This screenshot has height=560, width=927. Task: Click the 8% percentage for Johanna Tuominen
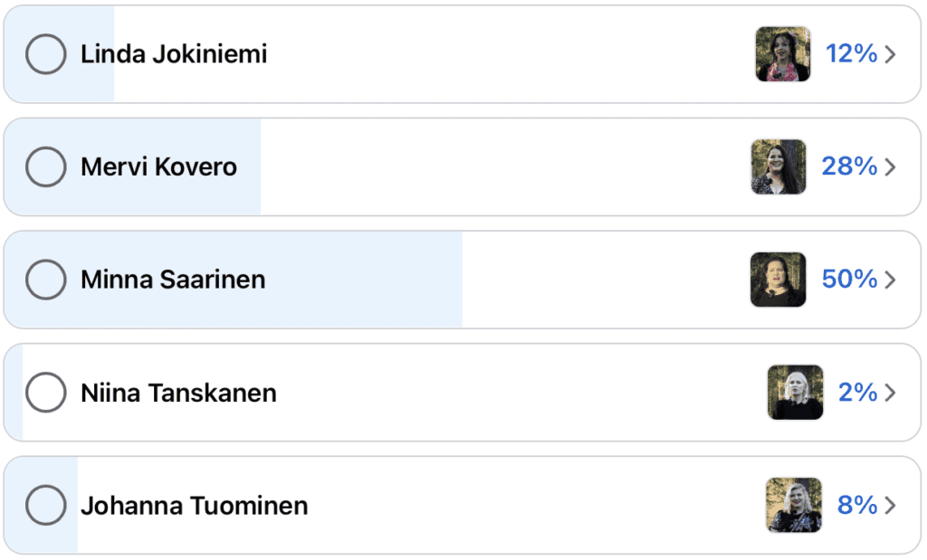[855, 505]
